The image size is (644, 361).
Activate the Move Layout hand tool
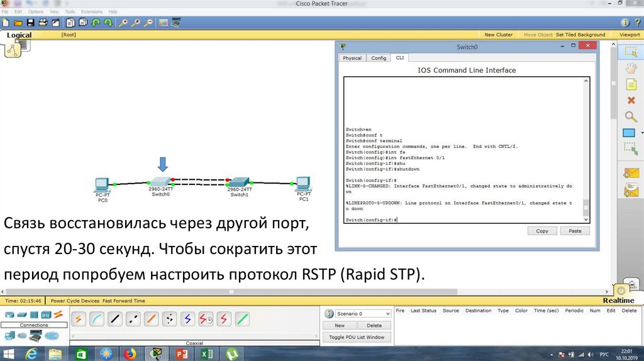click(x=631, y=68)
